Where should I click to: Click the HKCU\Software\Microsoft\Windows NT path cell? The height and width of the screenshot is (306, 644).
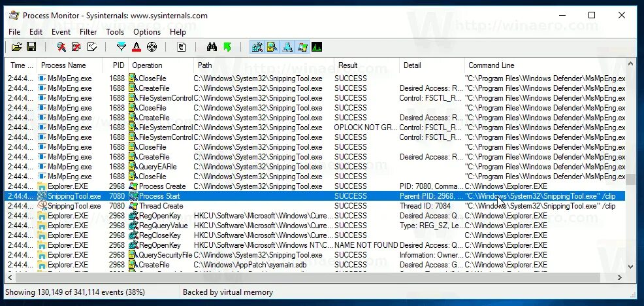click(264, 245)
